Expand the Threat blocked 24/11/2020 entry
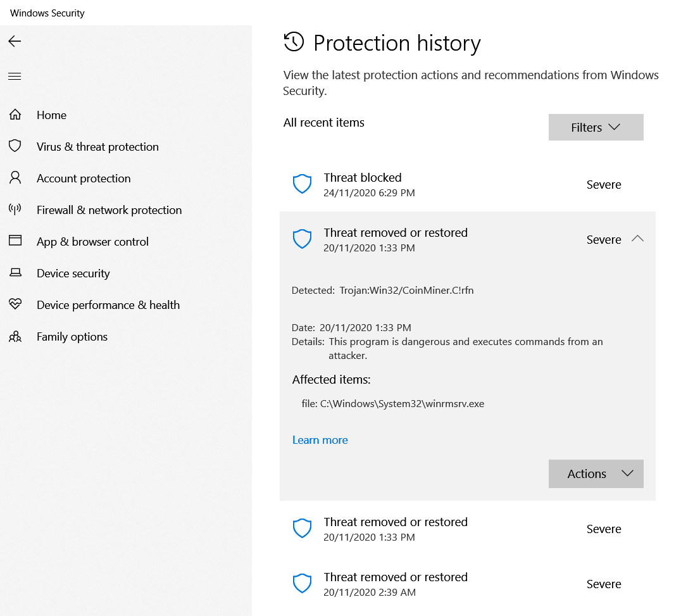This screenshot has width=681, height=616. tap(467, 185)
